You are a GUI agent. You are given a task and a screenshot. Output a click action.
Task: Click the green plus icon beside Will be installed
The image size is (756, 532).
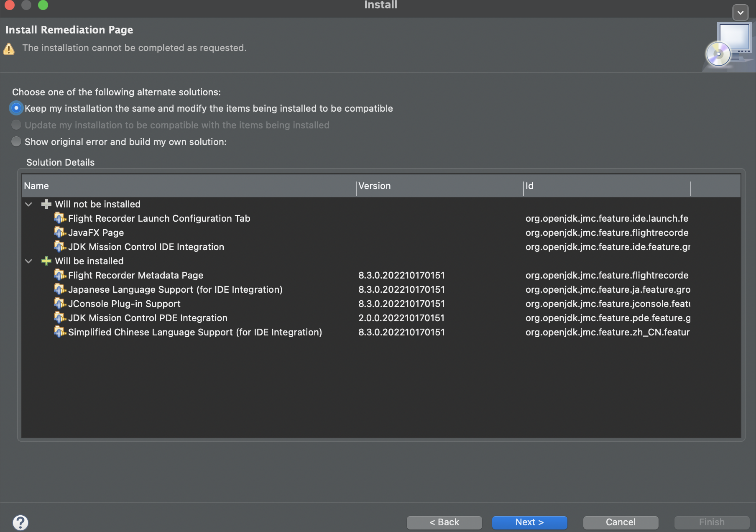46,261
